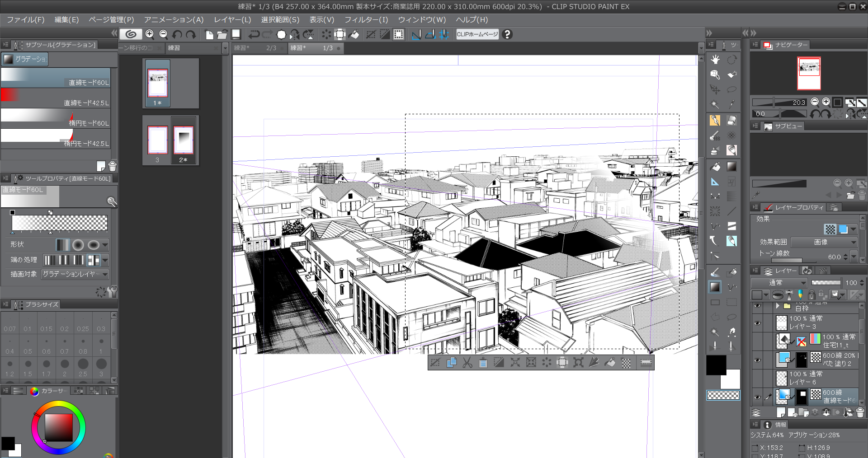Click CLIPホームページ button

[x=477, y=34]
